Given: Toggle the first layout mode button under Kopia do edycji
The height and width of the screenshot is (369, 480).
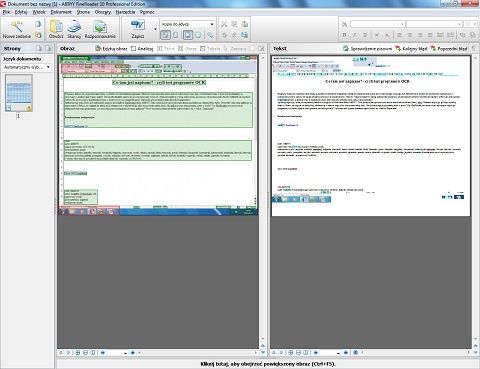Looking at the screenshot, I should click(x=166, y=35).
